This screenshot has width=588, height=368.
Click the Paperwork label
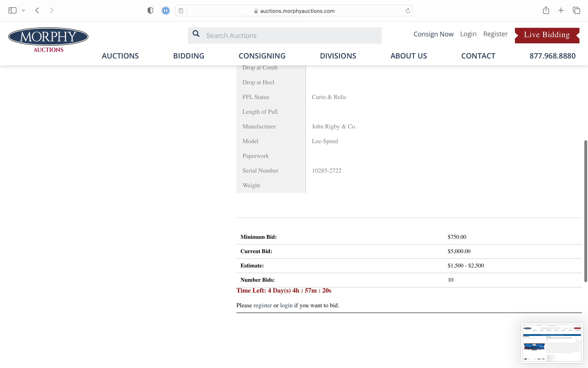coord(255,156)
